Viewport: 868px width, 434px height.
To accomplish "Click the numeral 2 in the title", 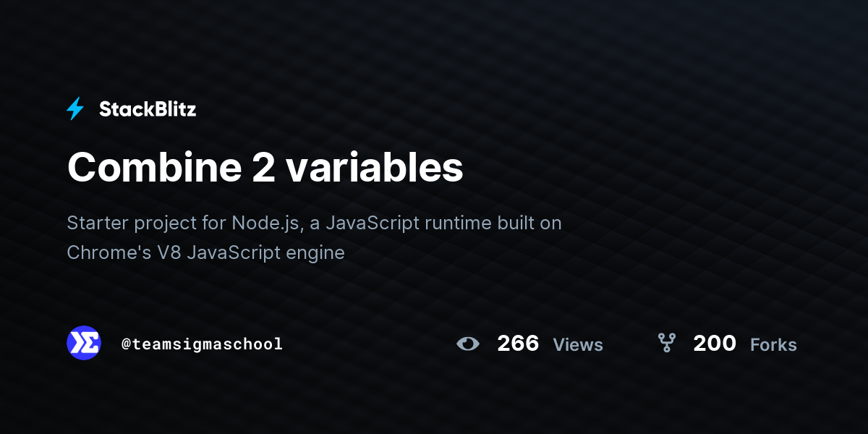I will click(x=263, y=168).
